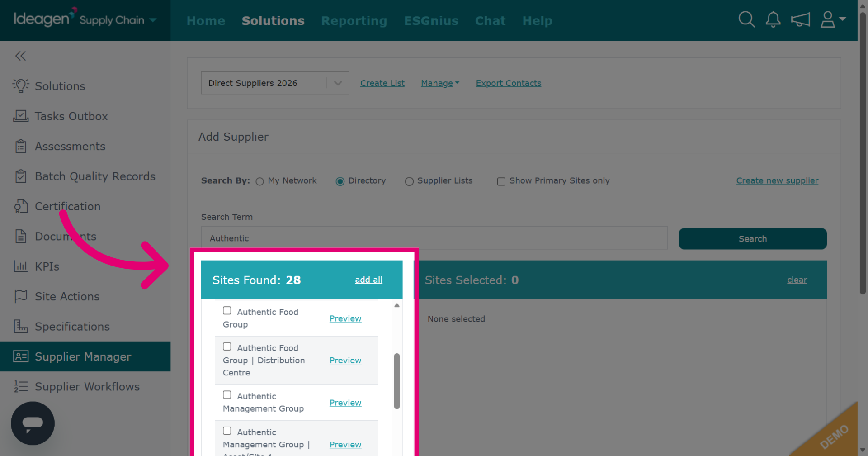The width and height of the screenshot is (868, 456).
Task: Open the chat bubble widget
Action: (x=33, y=423)
